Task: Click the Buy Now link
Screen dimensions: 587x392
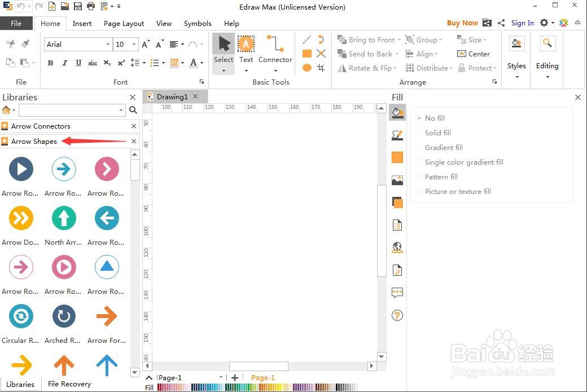Action: click(x=462, y=23)
